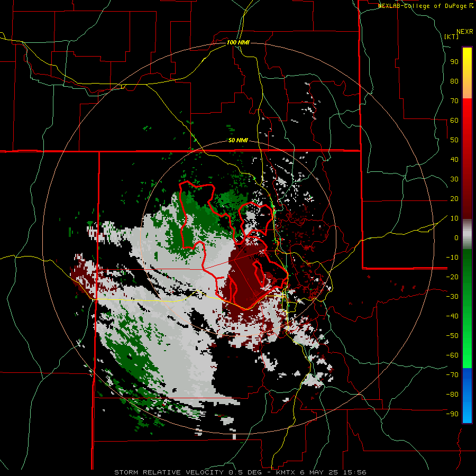Viewport: 476px width, 476px height.
Task: Click the 50 value on velocity scale
Action: coord(454,140)
